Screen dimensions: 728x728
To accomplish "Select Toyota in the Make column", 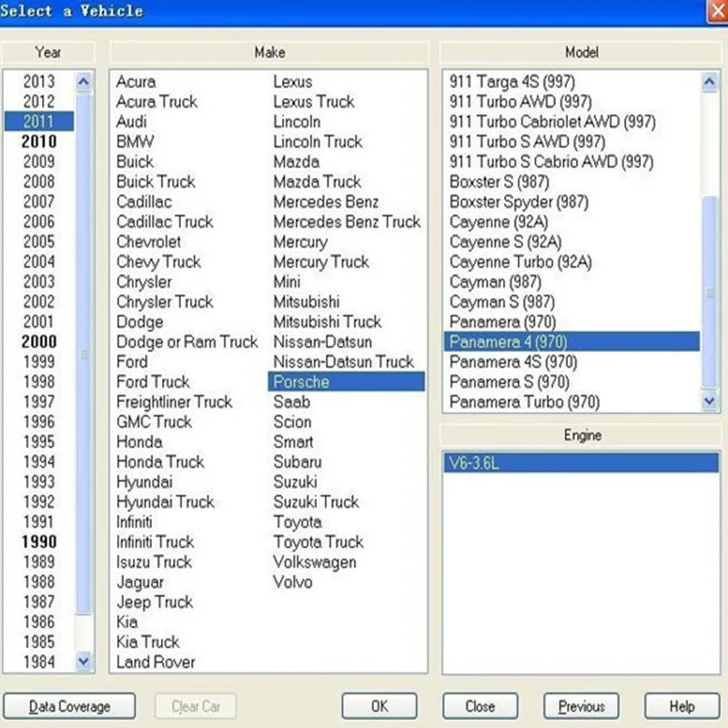I will [x=293, y=521].
